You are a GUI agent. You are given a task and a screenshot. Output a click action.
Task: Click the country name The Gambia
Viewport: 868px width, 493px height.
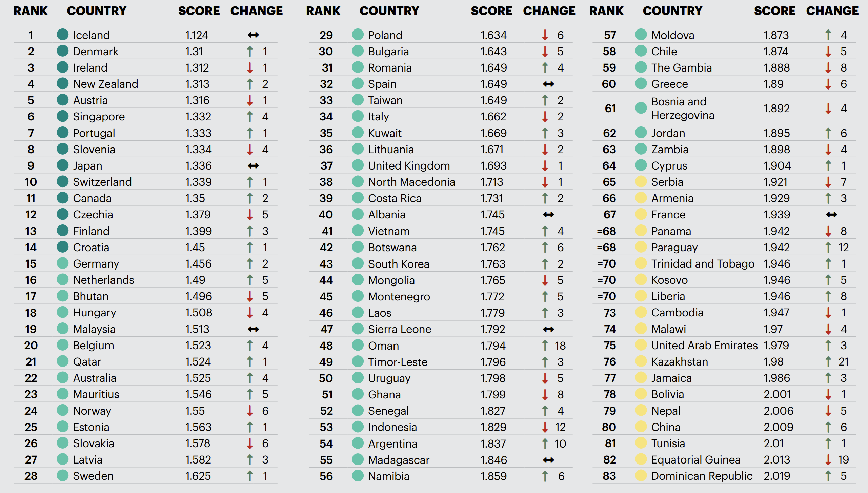[x=682, y=68]
